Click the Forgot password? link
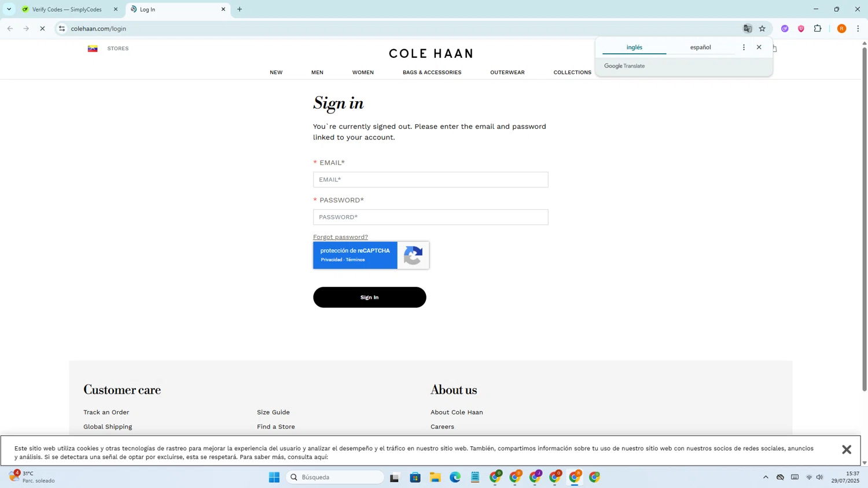This screenshot has height=488, width=868. click(340, 237)
